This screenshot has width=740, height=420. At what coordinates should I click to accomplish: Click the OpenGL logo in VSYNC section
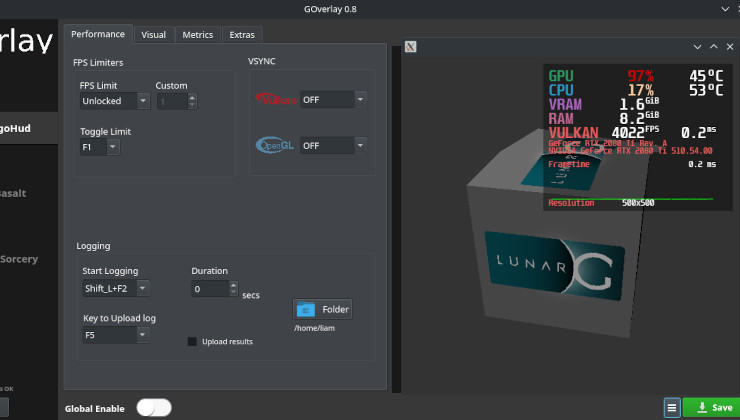(x=276, y=146)
